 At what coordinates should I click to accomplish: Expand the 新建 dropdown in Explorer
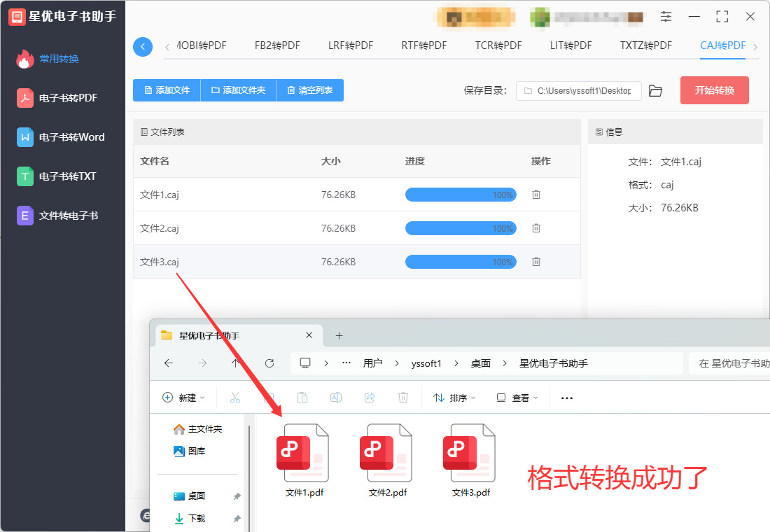coord(183,398)
